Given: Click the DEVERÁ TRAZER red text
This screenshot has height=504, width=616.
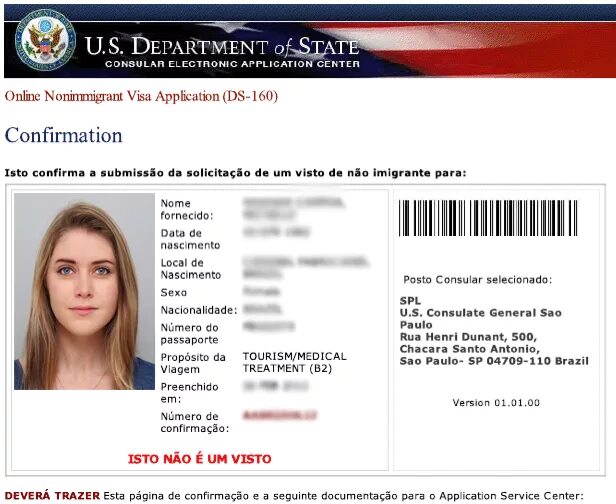Looking at the screenshot, I should point(52,496).
